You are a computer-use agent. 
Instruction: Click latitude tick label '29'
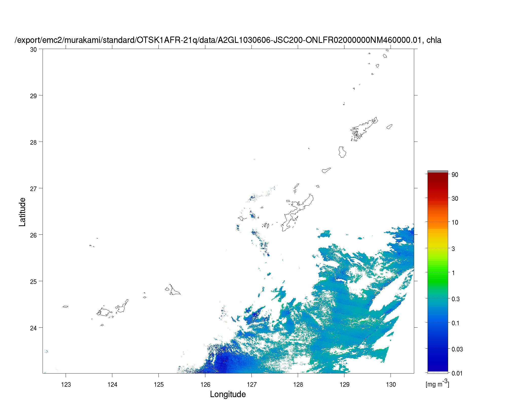33,96
